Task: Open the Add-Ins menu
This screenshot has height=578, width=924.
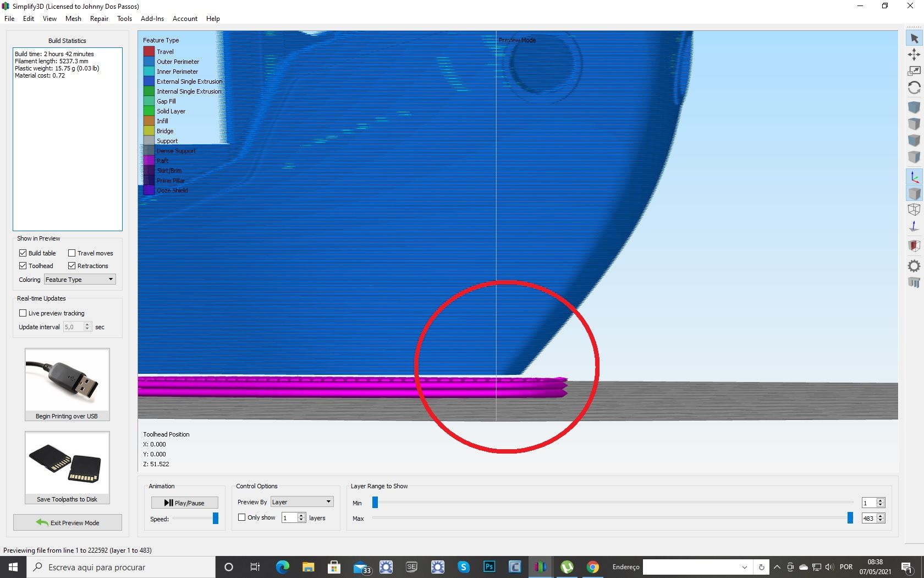Action: (152, 19)
